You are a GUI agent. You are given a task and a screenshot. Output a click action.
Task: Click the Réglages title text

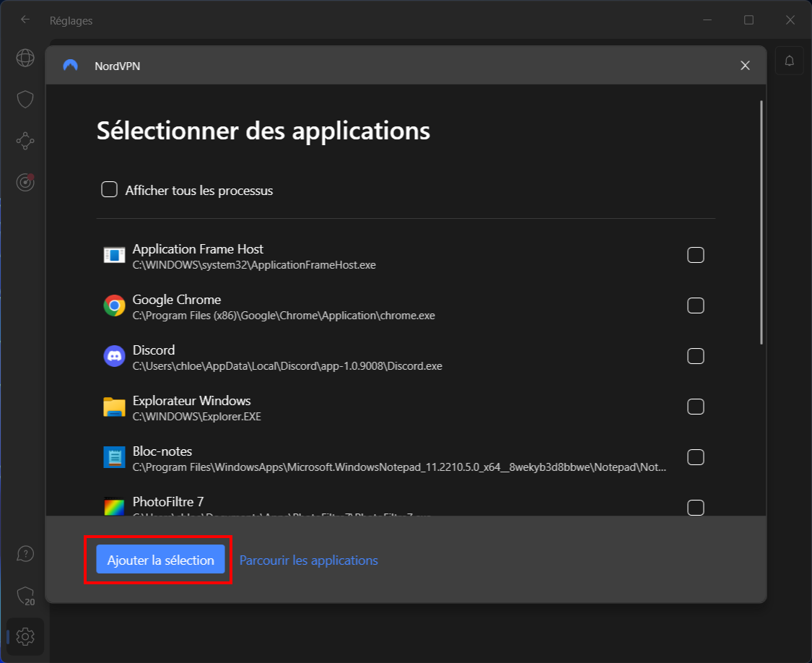[x=71, y=21]
